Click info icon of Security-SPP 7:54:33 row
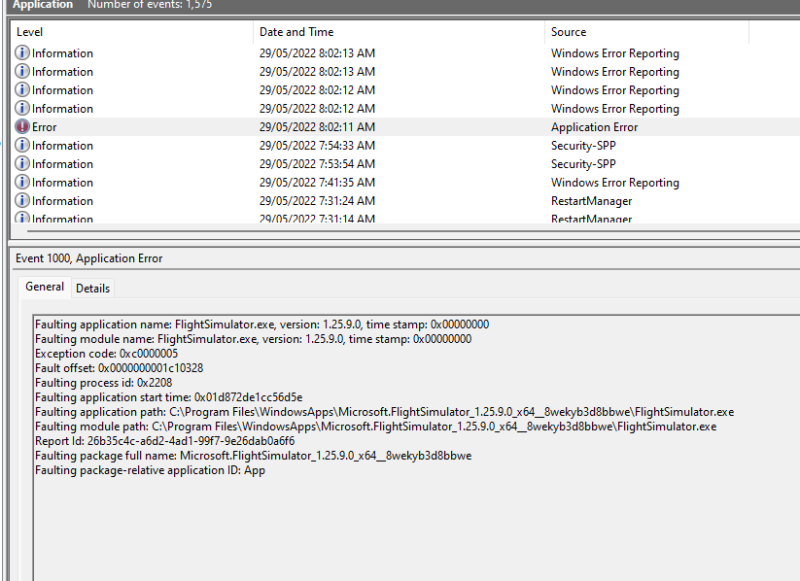The height and width of the screenshot is (581, 800). pos(22,145)
